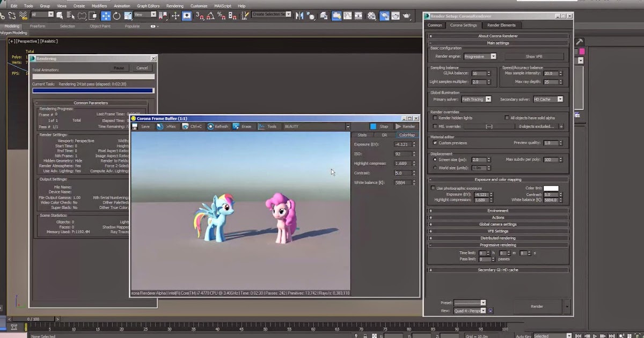Viewport: 644px width, 338px height.
Task: Expand the Global camera settings rollout
Action: tap(498, 224)
